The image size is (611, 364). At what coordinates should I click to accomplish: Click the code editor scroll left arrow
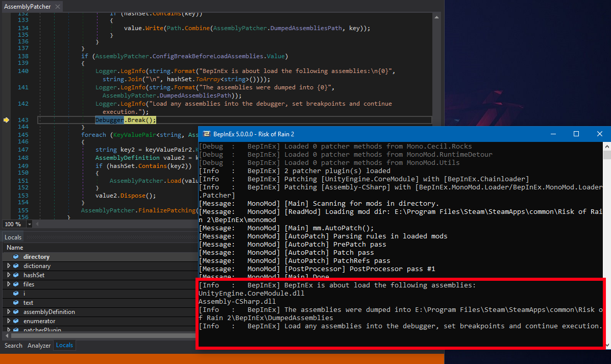[x=37, y=224]
